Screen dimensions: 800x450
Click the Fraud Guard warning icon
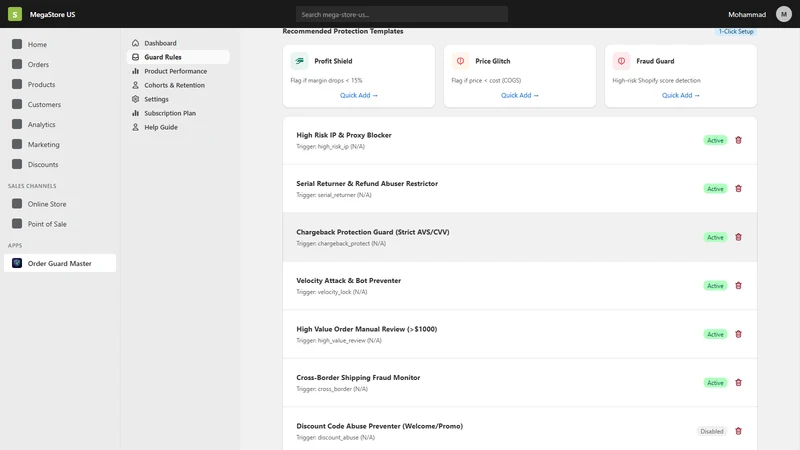(x=621, y=61)
